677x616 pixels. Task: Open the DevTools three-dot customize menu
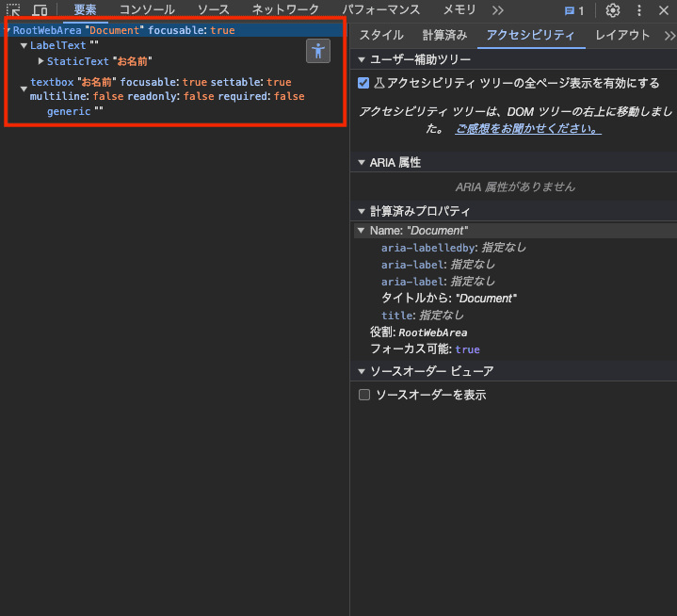[639, 10]
